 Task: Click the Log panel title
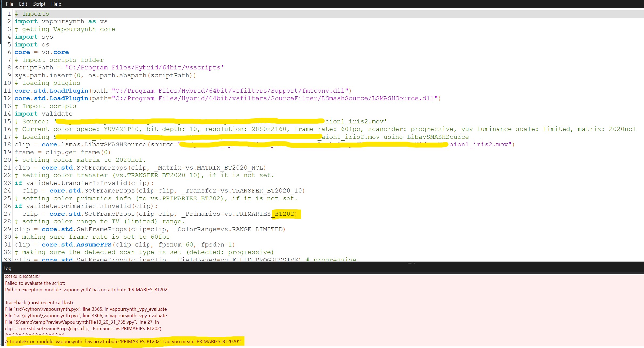[8, 268]
